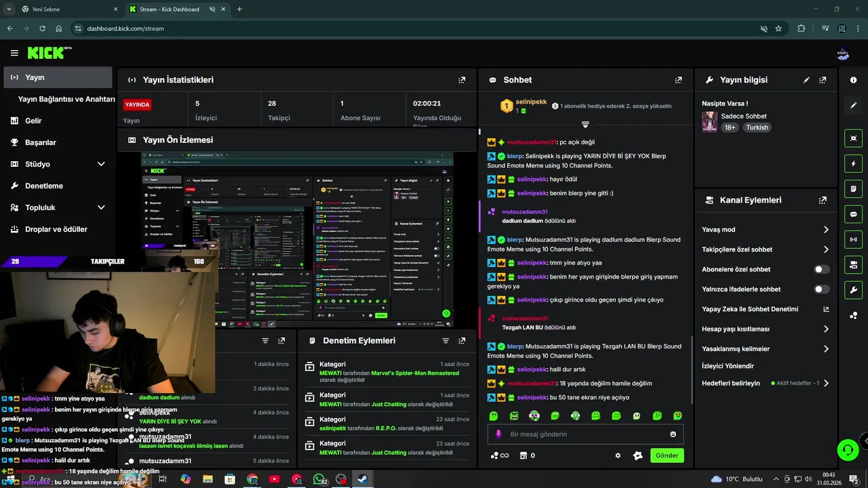Click the user avatar in top right

843,53
